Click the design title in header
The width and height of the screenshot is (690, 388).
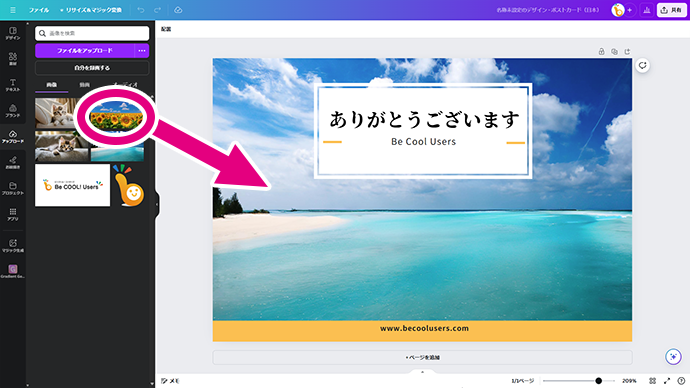(x=547, y=10)
